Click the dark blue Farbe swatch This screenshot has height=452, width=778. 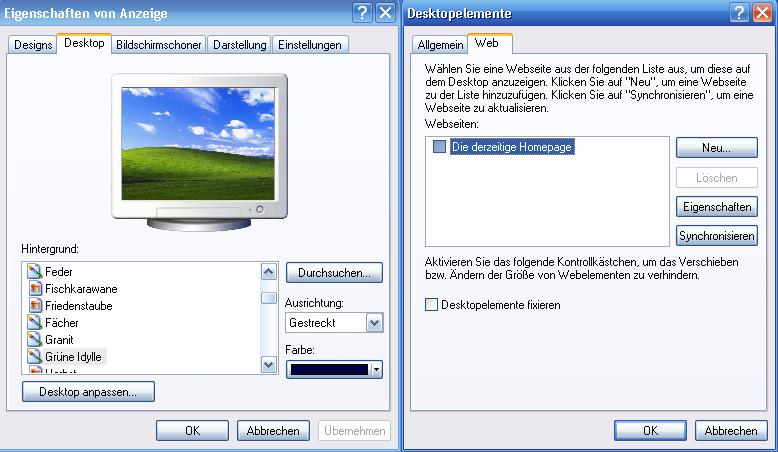coord(328,369)
